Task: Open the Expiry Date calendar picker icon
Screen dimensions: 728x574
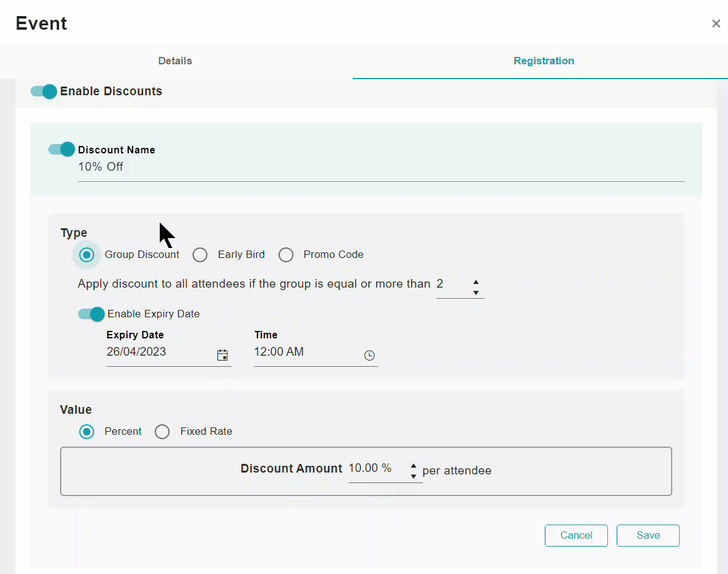Action: 222,355
